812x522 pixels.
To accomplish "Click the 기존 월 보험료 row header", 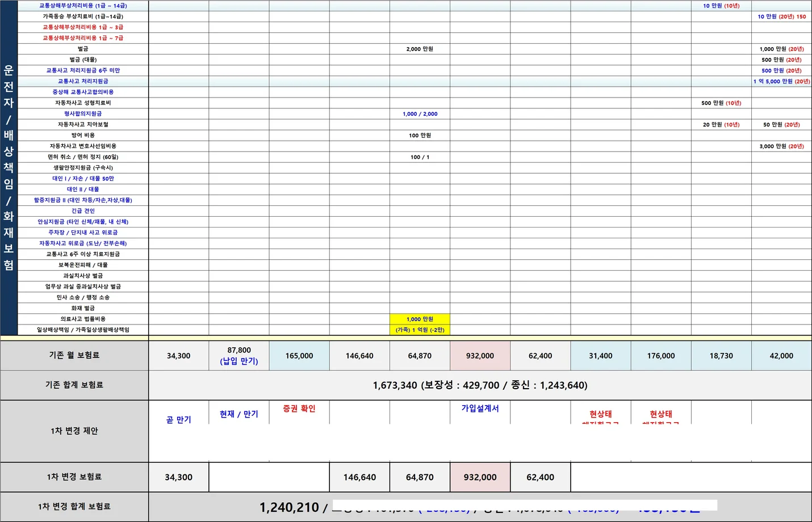I will point(74,355).
